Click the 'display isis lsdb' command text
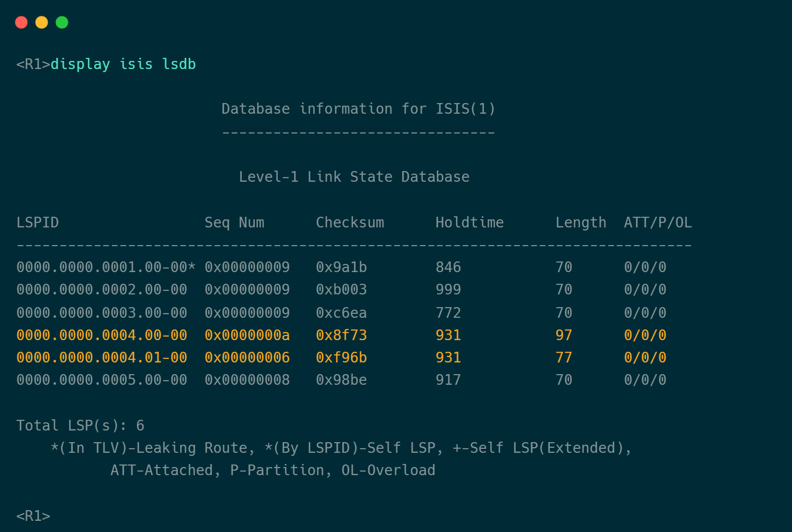The image size is (792, 532). click(123, 64)
